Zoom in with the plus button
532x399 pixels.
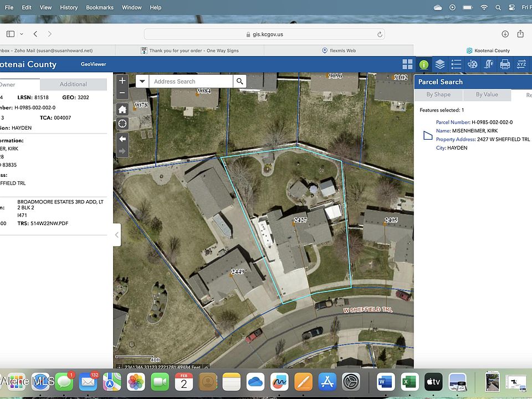pyautogui.click(x=122, y=80)
